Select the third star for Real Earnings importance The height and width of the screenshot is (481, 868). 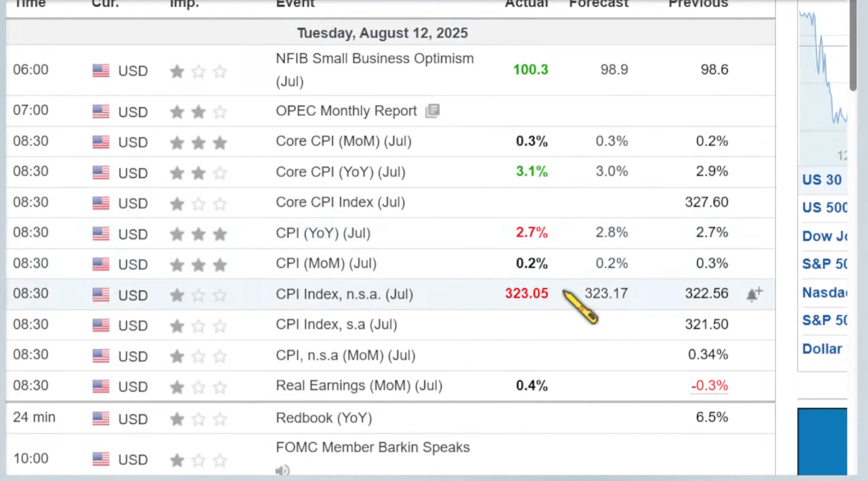coord(220,386)
